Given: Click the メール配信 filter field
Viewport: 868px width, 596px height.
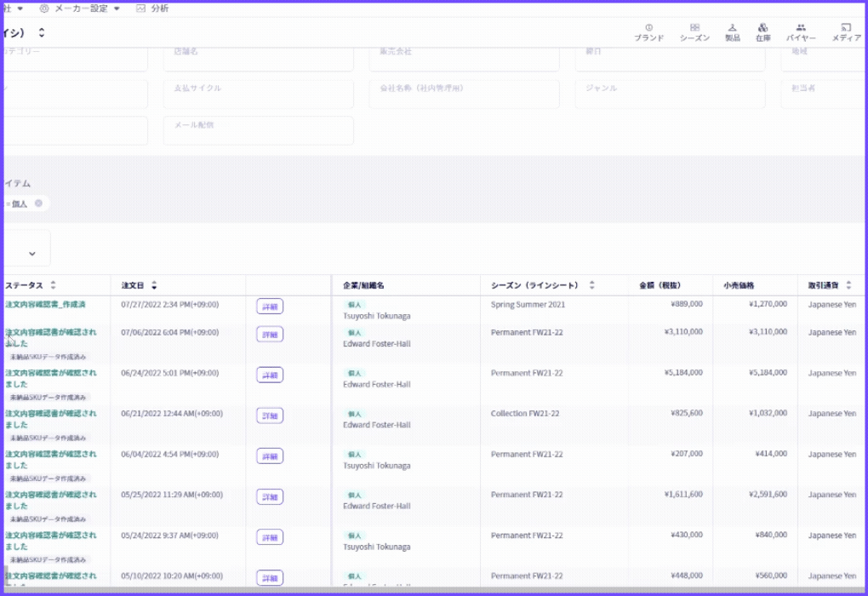Looking at the screenshot, I should coord(259,131).
